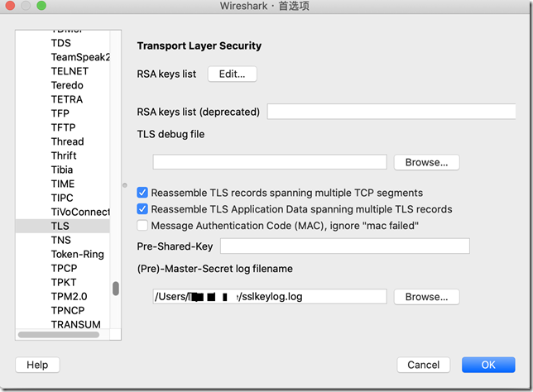Image resolution: width=533 pixels, height=392 pixels.
Task: Select TPNCP protocol
Action: click(63, 311)
